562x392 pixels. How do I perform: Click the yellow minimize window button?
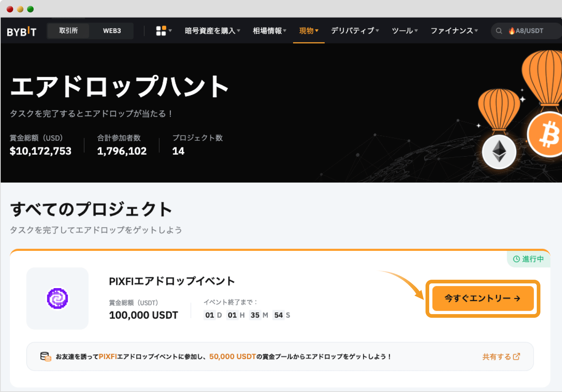(x=20, y=9)
